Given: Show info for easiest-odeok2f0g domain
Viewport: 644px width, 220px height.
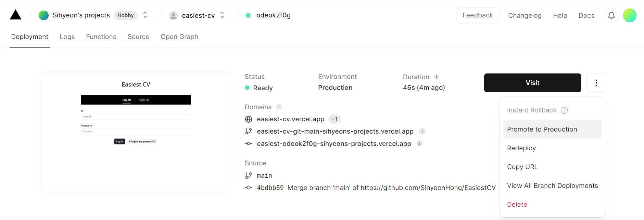Looking at the screenshot, I should [x=420, y=143].
